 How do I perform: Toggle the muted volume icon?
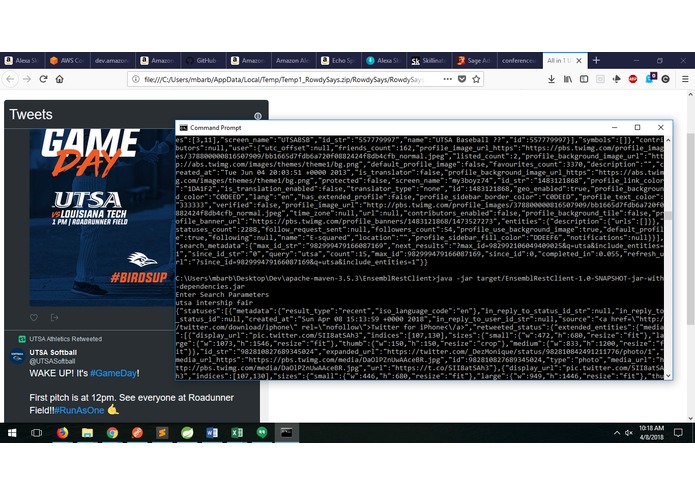pos(629,433)
